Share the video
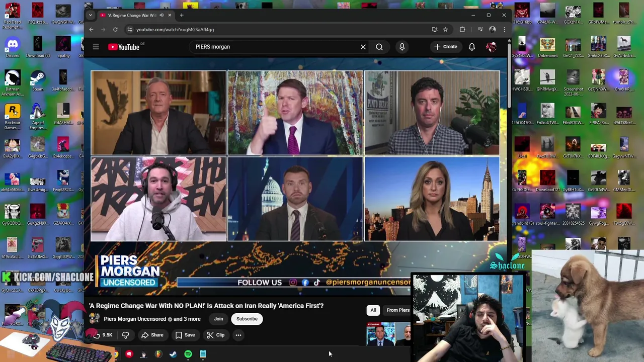Viewport: 644px width, 362px height. coord(152,335)
